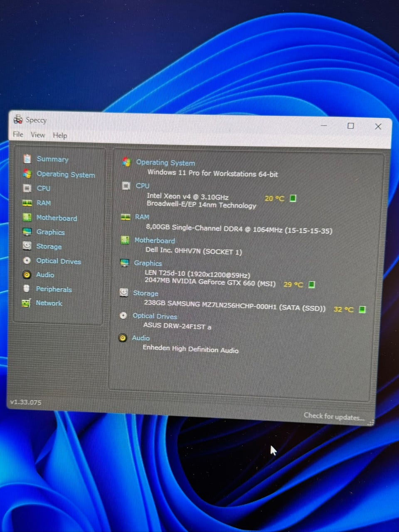Click the green GPU temperature indicator next to 29 °C

click(x=312, y=285)
